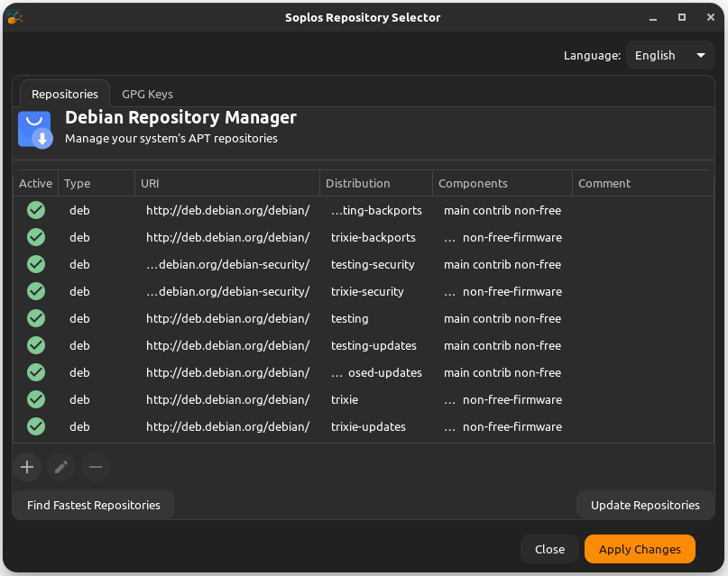Click Find Fastest Repositories

pos(93,505)
